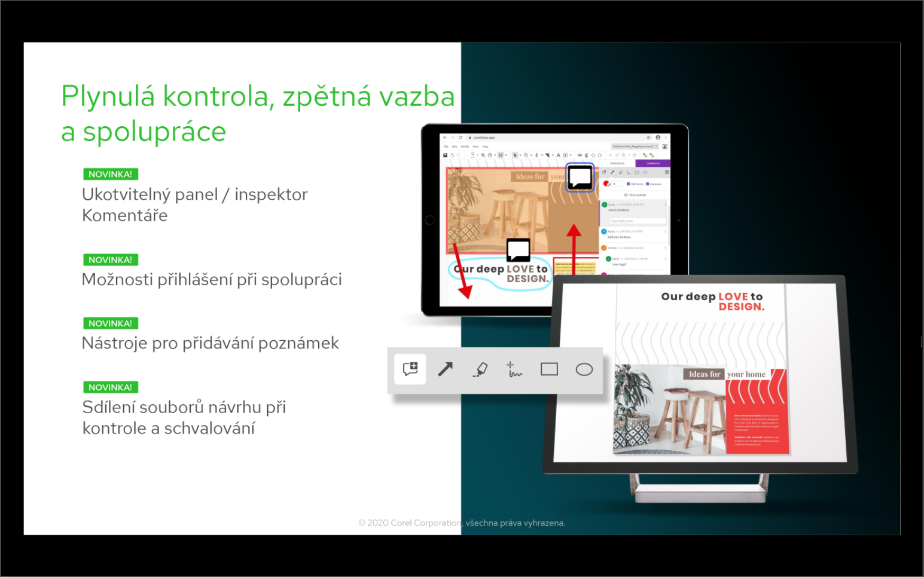Screen dimensions: 924x577
Task: Click the Save icon in the app toolbar
Action: 445,155
